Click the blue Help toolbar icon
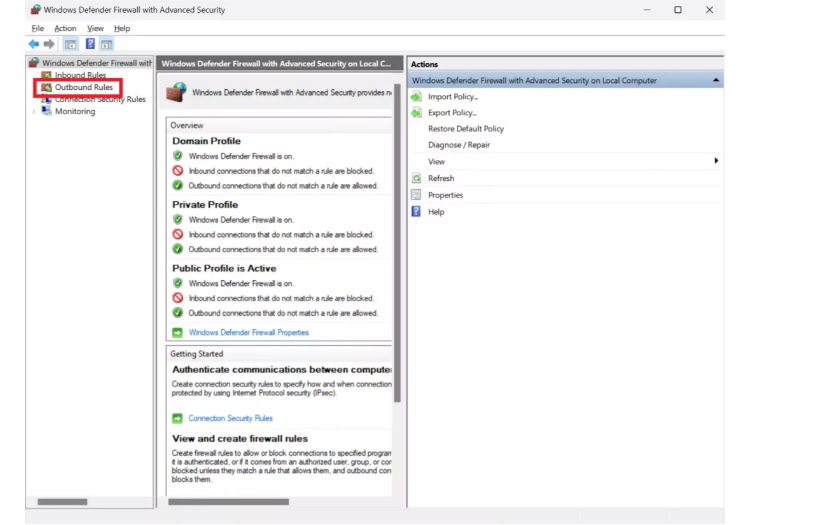Viewport: 818px width, 525px height. [90, 44]
